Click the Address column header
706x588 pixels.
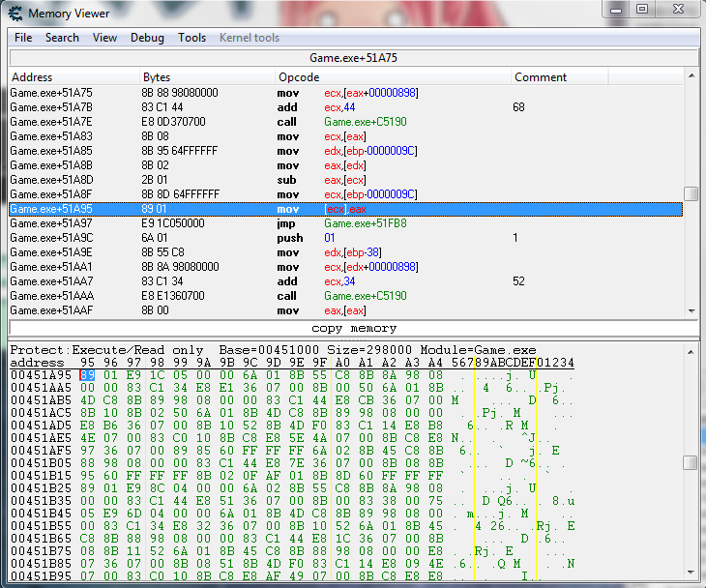point(74,77)
